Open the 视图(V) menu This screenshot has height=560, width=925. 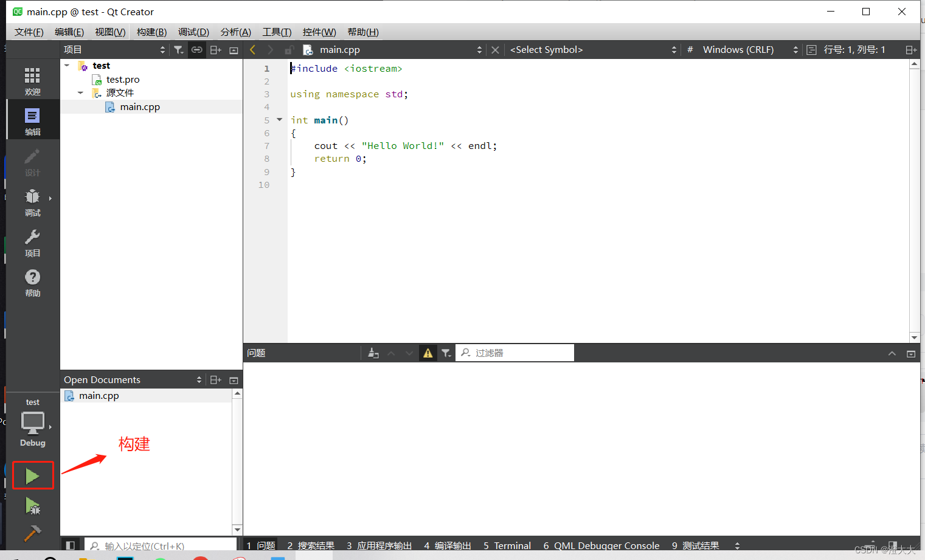(110, 32)
